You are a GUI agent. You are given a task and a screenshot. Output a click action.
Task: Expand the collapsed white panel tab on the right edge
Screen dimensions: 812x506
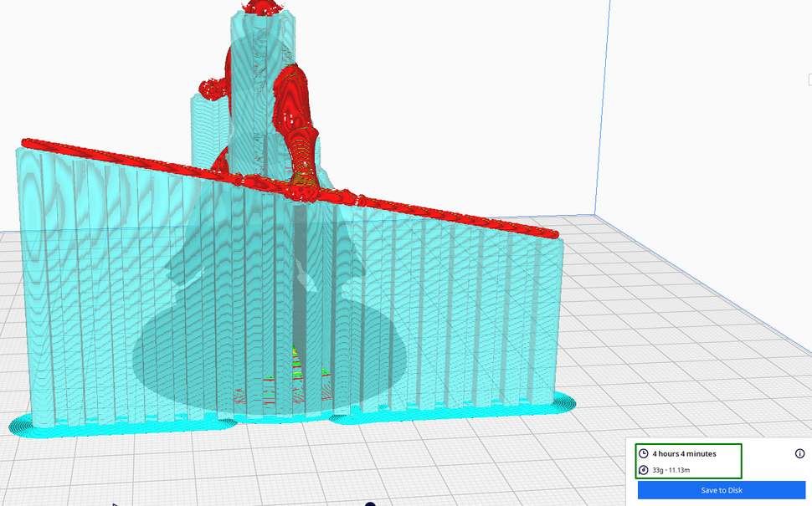809,80
